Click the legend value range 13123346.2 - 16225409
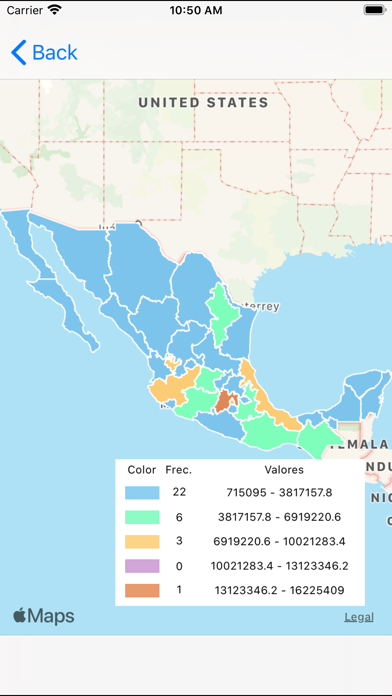 [279, 590]
